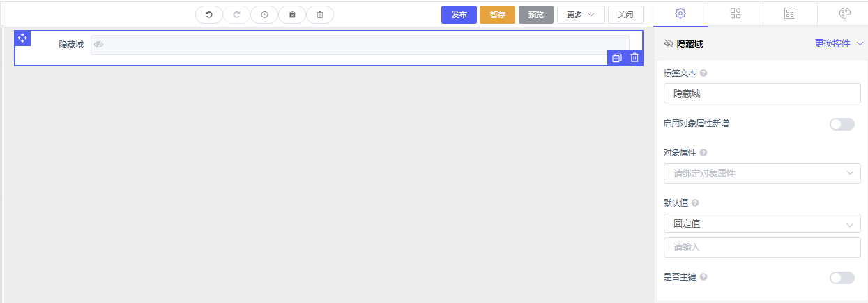868x303 pixels.
Task: Switch to the gear settings tab
Action: click(x=680, y=13)
